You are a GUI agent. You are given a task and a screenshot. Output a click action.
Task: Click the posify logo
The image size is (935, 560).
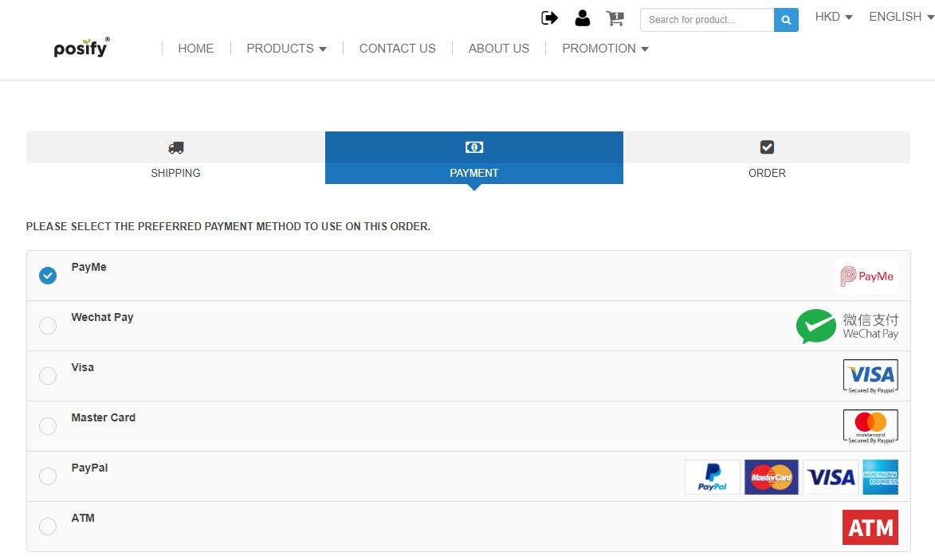(81, 47)
